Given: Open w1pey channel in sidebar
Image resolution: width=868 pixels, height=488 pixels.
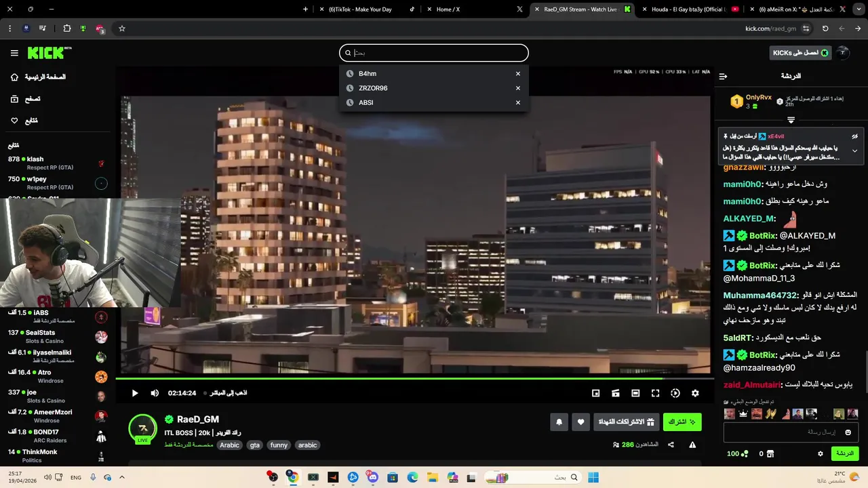Looking at the screenshot, I should coord(58,183).
